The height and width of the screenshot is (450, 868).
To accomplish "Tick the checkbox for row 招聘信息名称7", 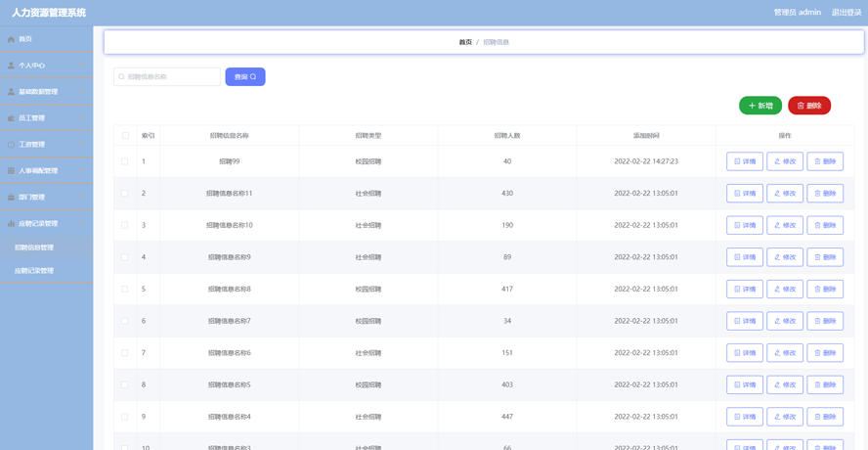I will tap(125, 321).
